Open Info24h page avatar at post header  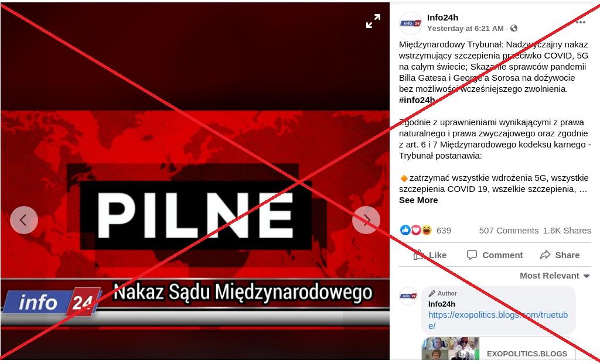[410, 23]
